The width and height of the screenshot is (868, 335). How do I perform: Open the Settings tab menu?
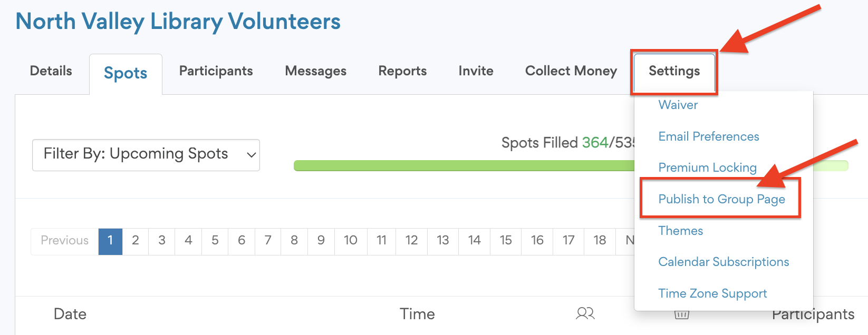(674, 71)
